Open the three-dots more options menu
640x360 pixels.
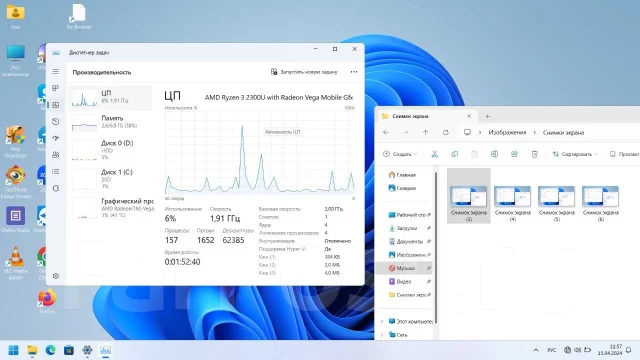(x=354, y=72)
